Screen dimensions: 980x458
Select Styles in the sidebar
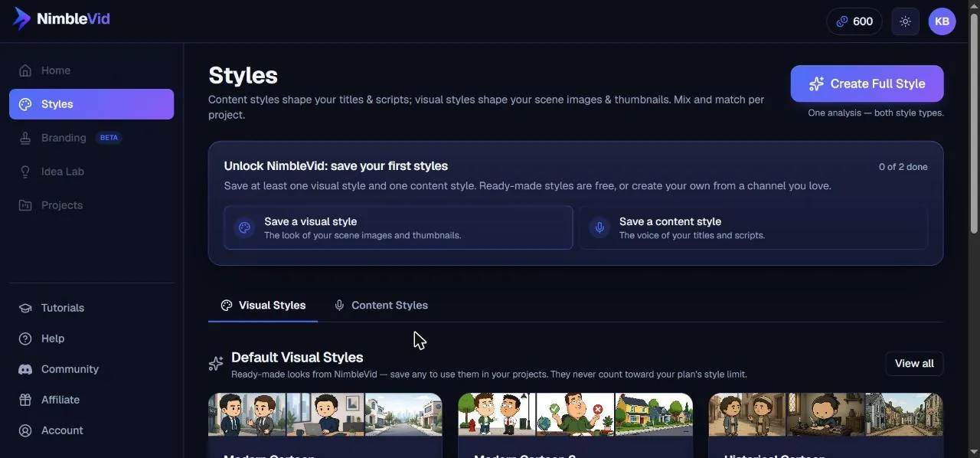coord(92,104)
